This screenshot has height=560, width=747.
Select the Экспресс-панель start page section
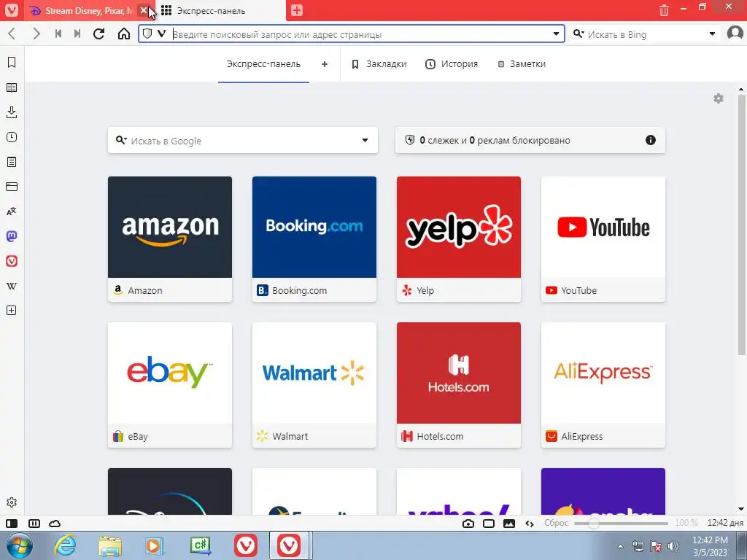tap(263, 64)
